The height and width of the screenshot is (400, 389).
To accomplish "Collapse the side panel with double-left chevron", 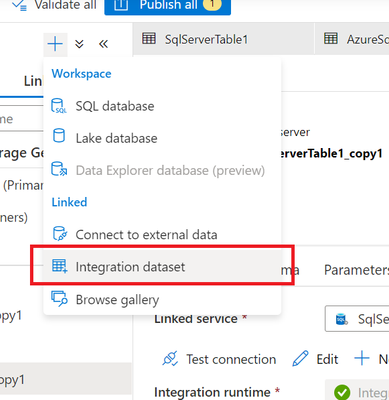I will pyautogui.click(x=103, y=44).
